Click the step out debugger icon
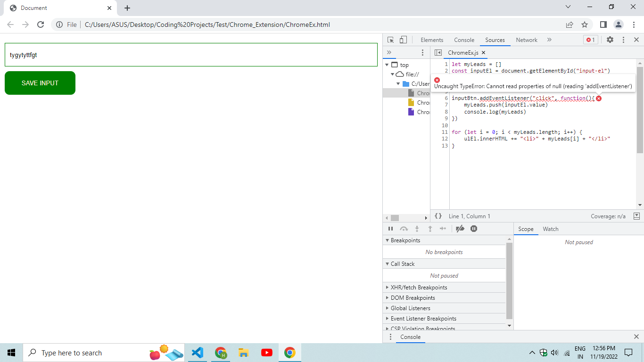This screenshot has height=362, width=644. 430,229
